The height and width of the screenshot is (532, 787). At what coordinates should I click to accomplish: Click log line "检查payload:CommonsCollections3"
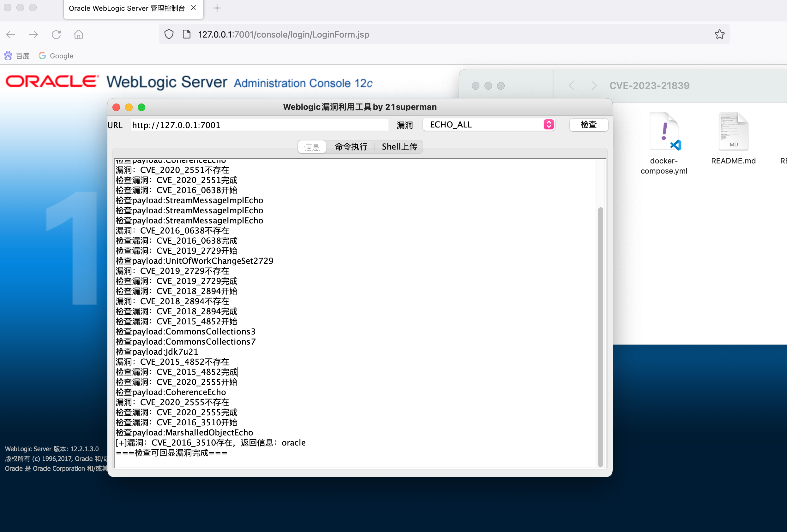(186, 332)
